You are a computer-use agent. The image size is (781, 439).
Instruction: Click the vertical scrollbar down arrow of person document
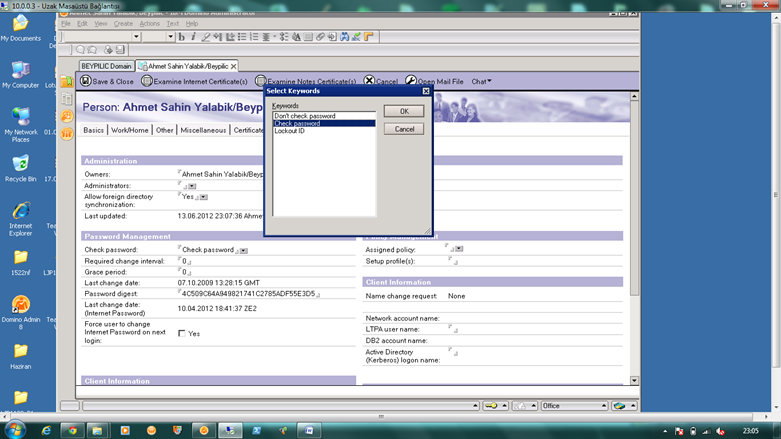coord(634,380)
